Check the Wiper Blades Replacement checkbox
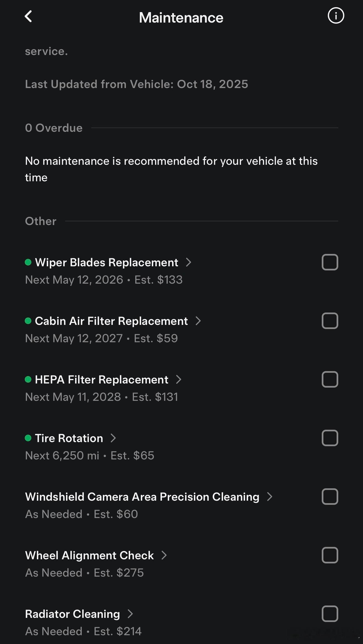363x644 pixels. tap(330, 262)
